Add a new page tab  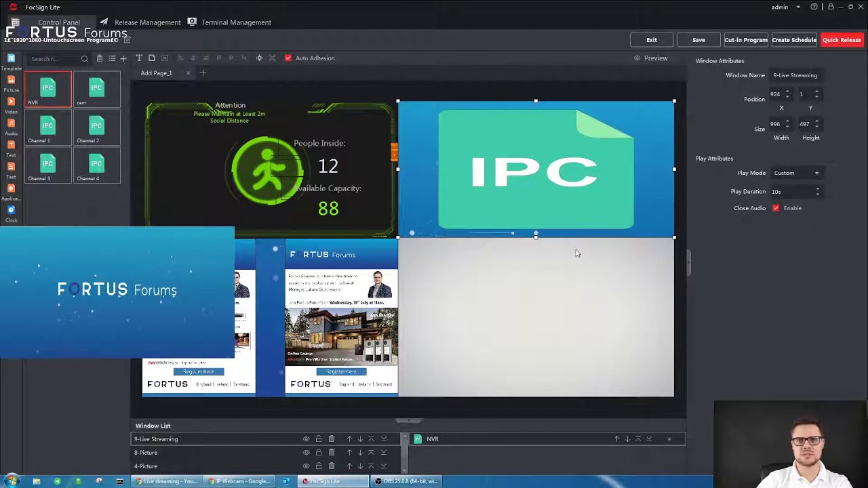203,73
